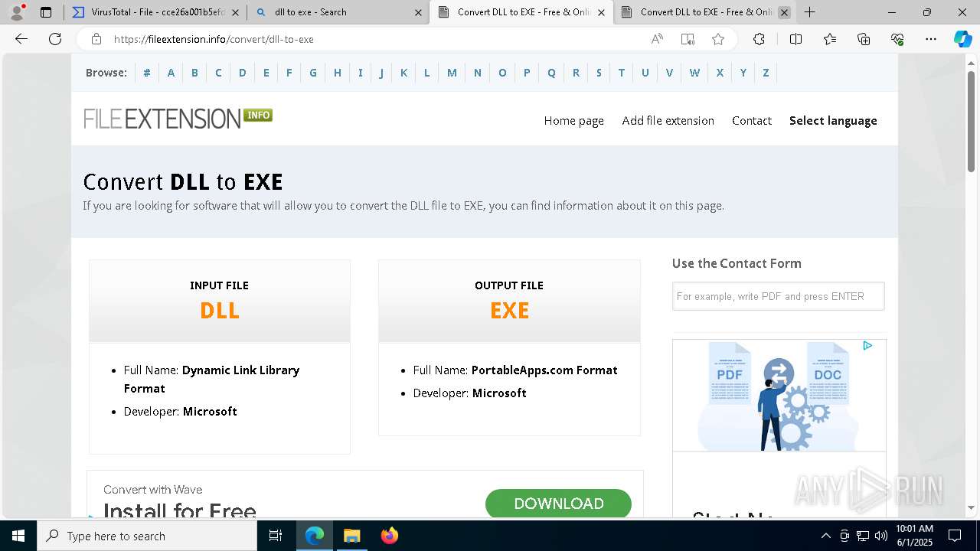Browse extensions starting with X

pyautogui.click(x=720, y=73)
